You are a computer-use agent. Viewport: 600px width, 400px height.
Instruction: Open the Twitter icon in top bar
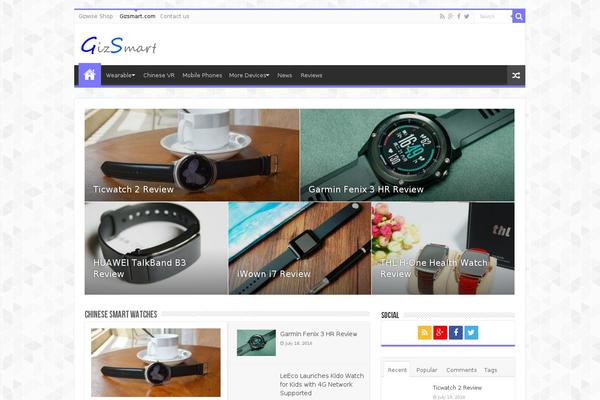466,16
